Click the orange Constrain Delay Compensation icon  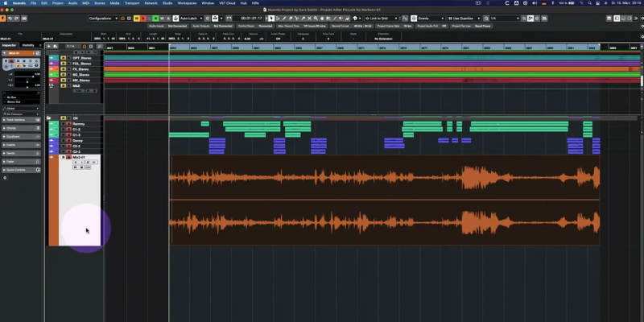3,18
